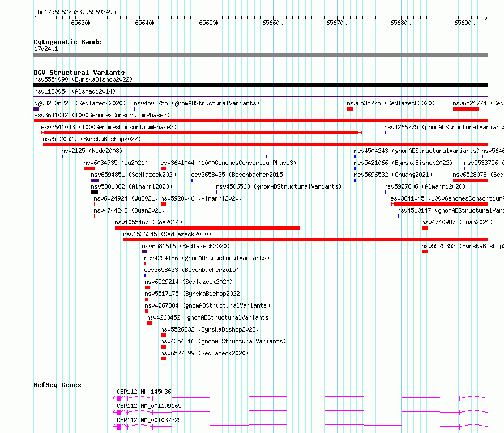Select nsv6024924 (Wu2021) label
Viewport: 504px width, 433px height.
[x=126, y=198]
